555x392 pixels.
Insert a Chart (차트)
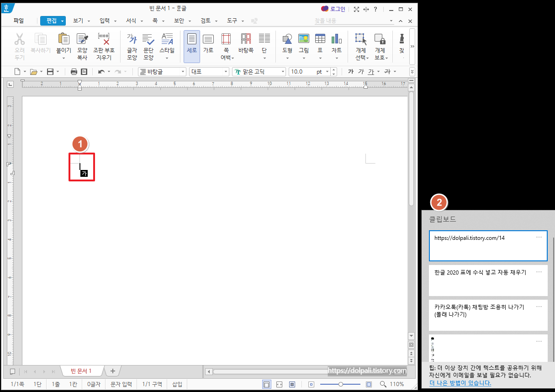[337, 39]
